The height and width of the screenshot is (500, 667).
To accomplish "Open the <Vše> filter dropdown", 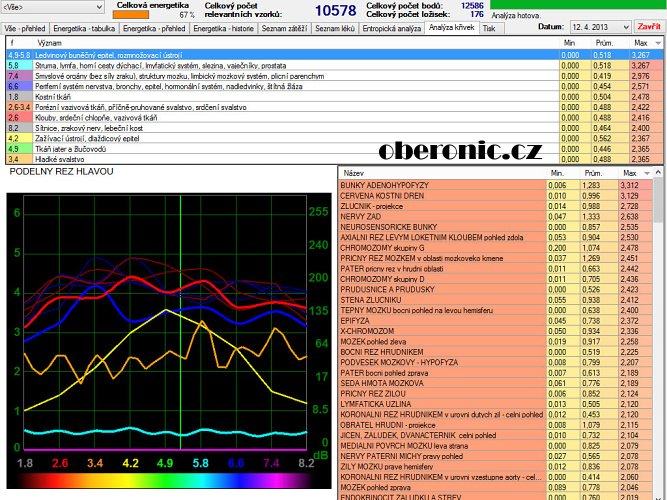I will tap(98, 8).
